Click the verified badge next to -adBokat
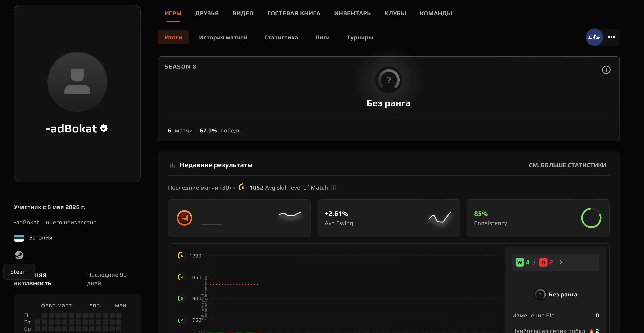 point(103,128)
